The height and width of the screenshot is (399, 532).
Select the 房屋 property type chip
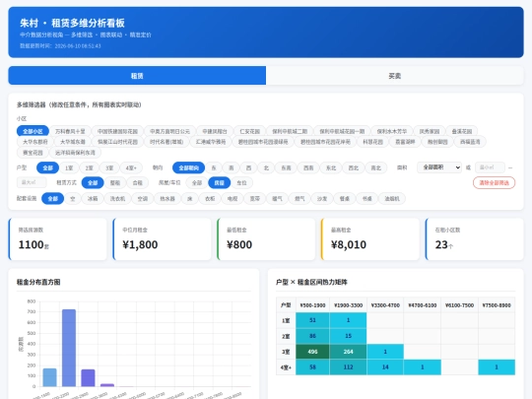[x=219, y=182]
